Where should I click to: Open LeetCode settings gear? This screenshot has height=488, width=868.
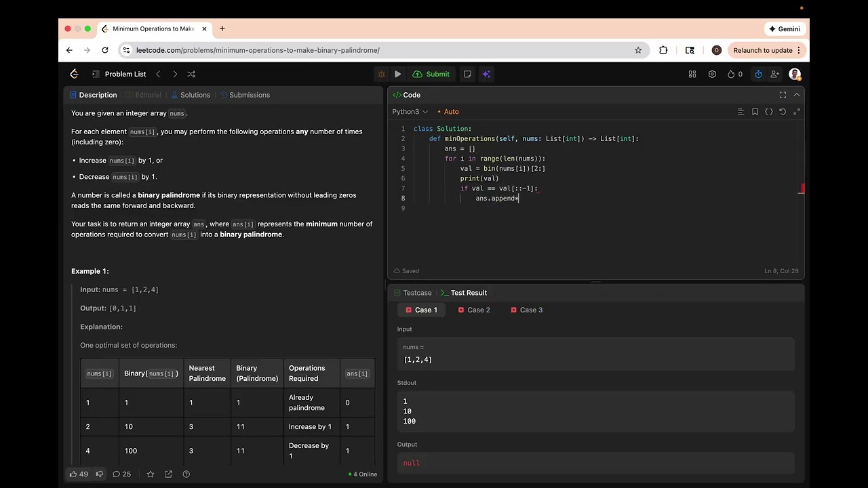[x=712, y=74]
